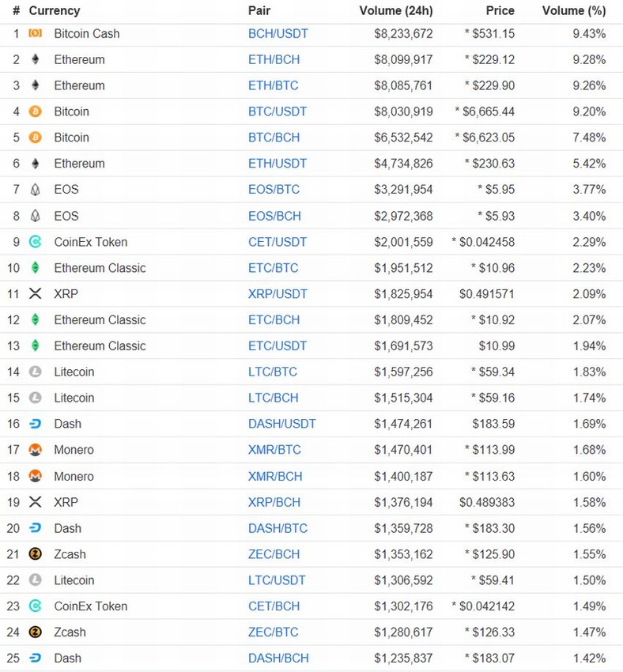Image resolution: width=623 pixels, height=672 pixels.
Task: Click the Dash icon in row 16
Action: 35,424
